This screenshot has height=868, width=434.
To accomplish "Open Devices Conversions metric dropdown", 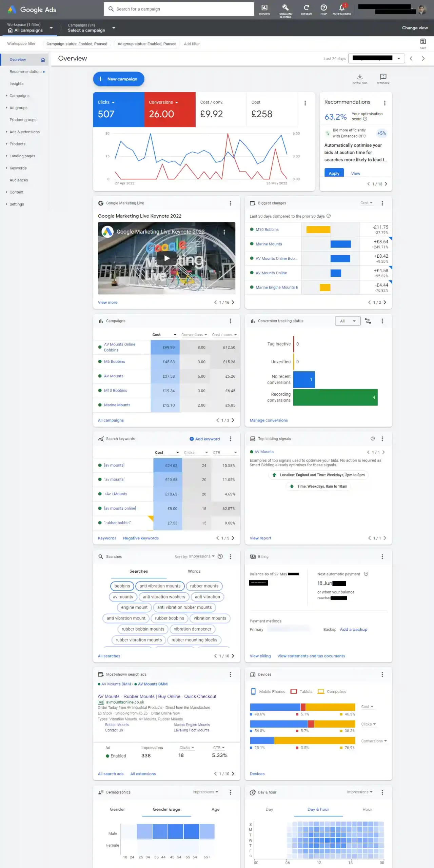I will tap(374, 741).
